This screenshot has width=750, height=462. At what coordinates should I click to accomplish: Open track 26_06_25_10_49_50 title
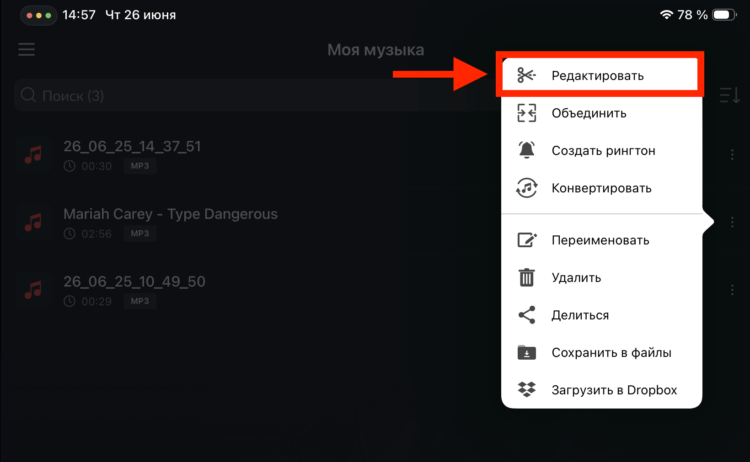(x=134, y=281)
